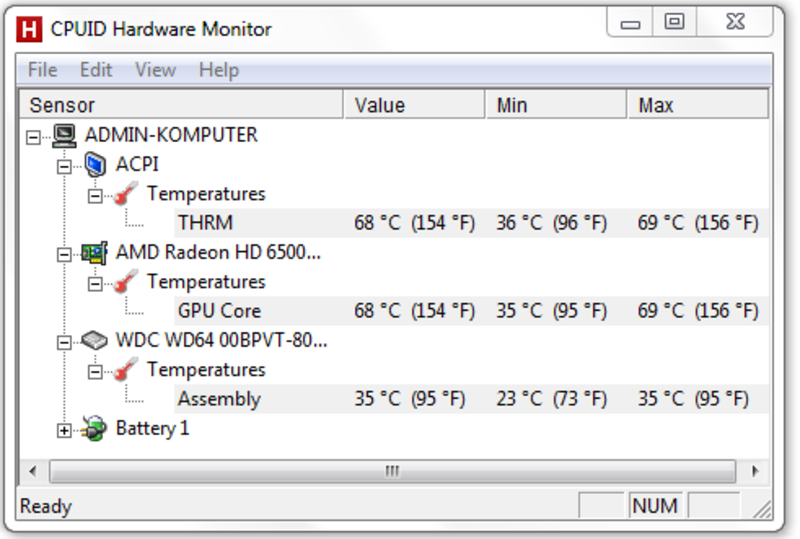Viewport: 800px width, 539px height.
Task: Click the thermometer icon under AMD Radeon
Action: click(126, 282)
